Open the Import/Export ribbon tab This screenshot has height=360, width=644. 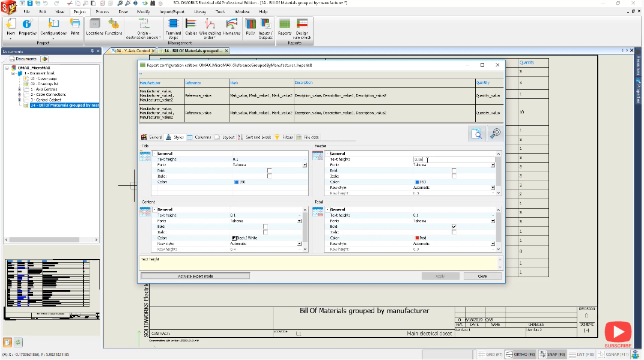click(172, 12)
